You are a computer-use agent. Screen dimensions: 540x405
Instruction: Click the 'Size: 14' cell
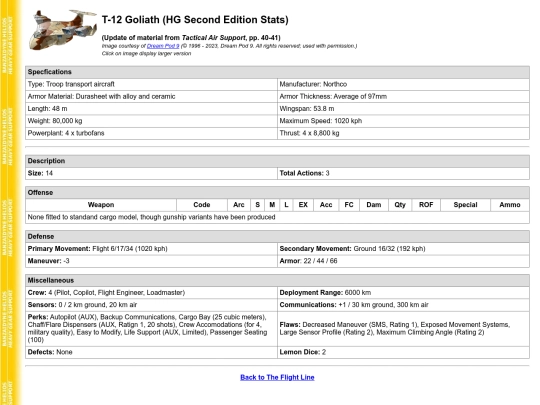click(151, 173)
